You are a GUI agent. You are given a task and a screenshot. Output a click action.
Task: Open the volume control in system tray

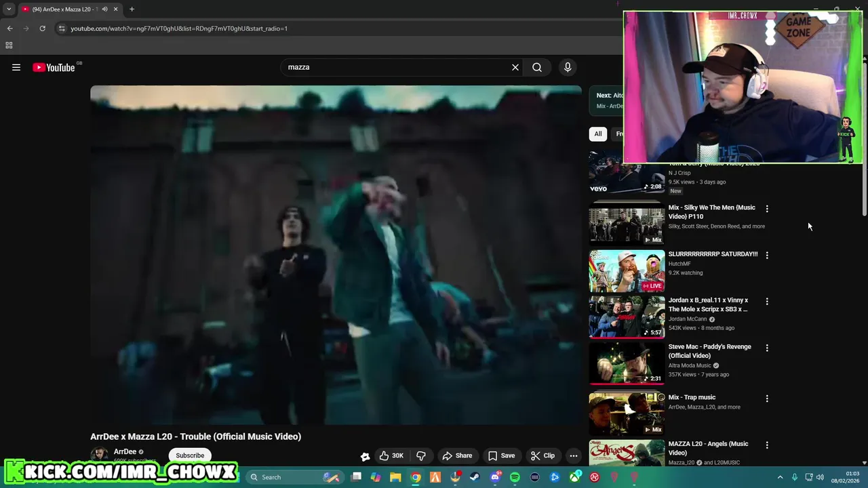coord(820,477)
